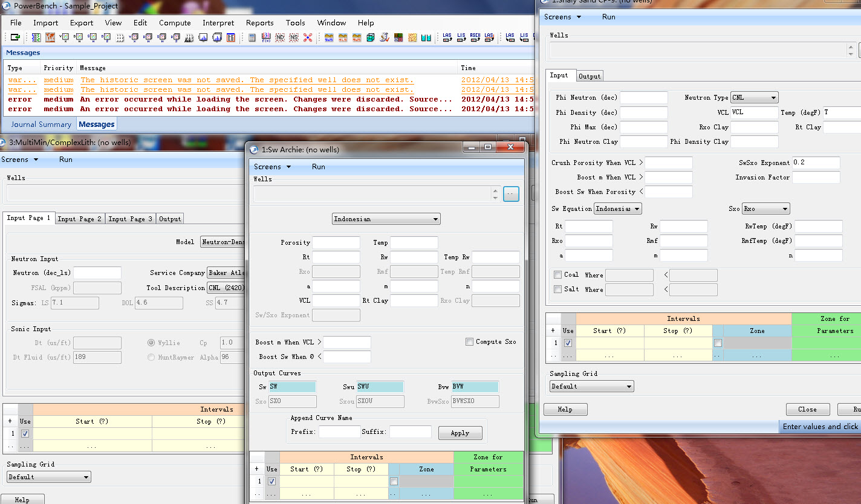Viewport: 861px width, 504px height.
Task: Click the Y X crossplot icon after map icon
Action: [x=64, y=37]
